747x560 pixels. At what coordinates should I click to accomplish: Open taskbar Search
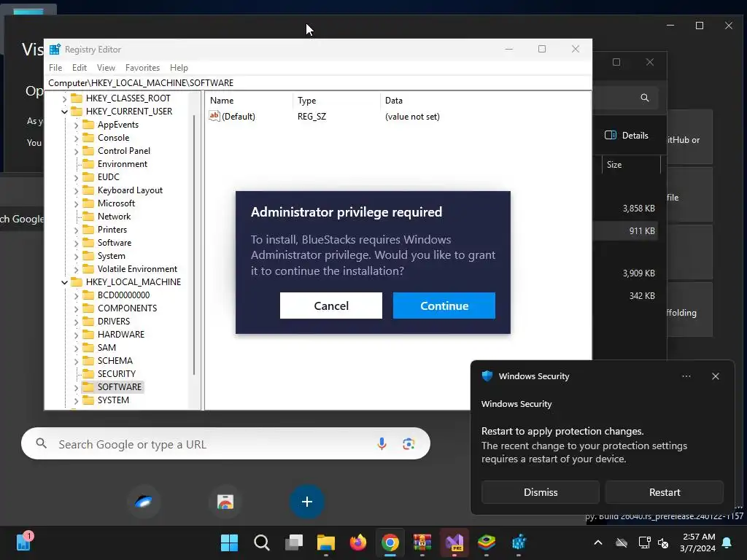coord(262,542)
